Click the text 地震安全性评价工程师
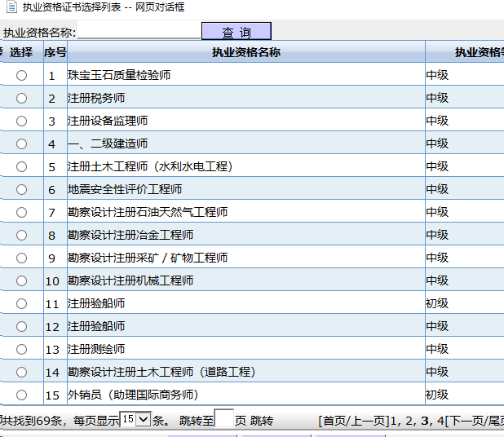This screenshot has width=504, height=437. tap(125, 189)
